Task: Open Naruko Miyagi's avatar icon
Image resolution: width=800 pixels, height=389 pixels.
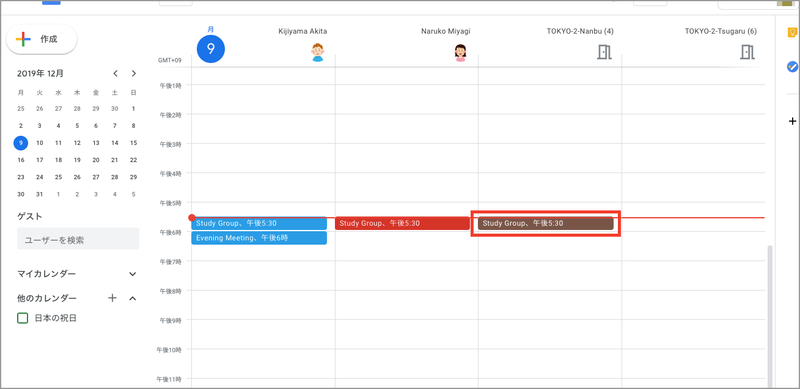Action: coord(461,52)
